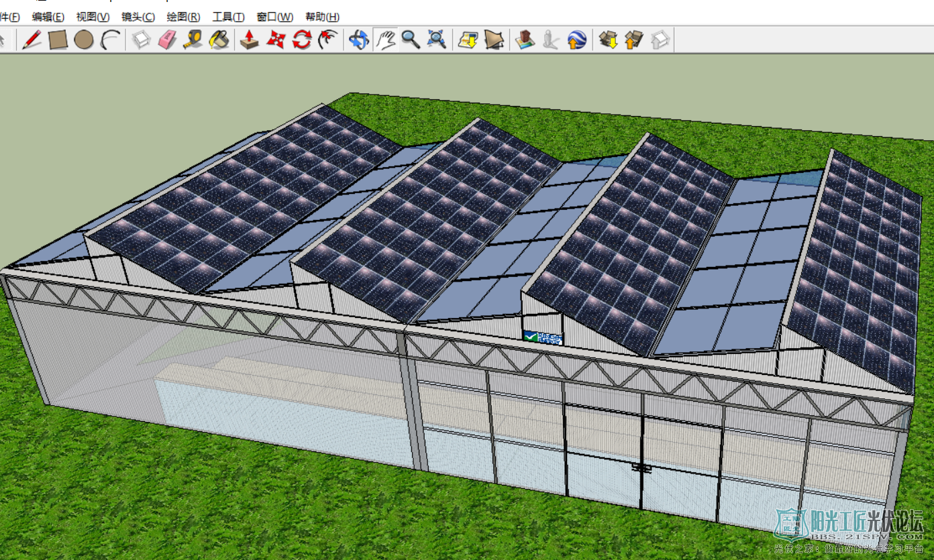Image resolution: width=934 pixels, height=560 pixels.
Task: Select the Tape Measure tool
Action: 193,40
